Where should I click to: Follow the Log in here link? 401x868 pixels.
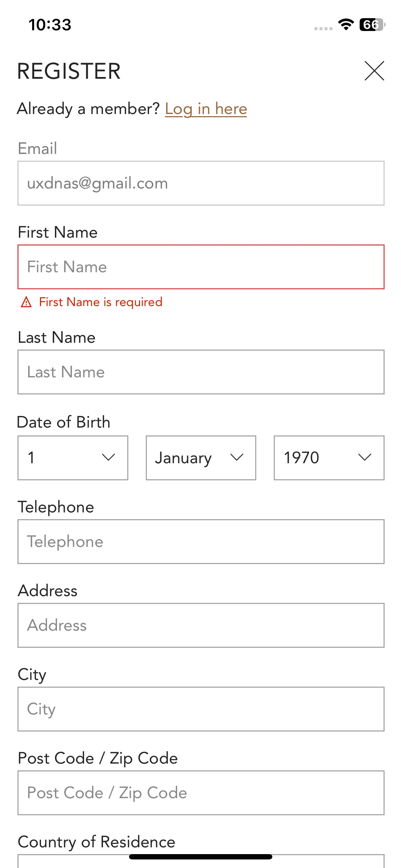click(x=206, y=109)
